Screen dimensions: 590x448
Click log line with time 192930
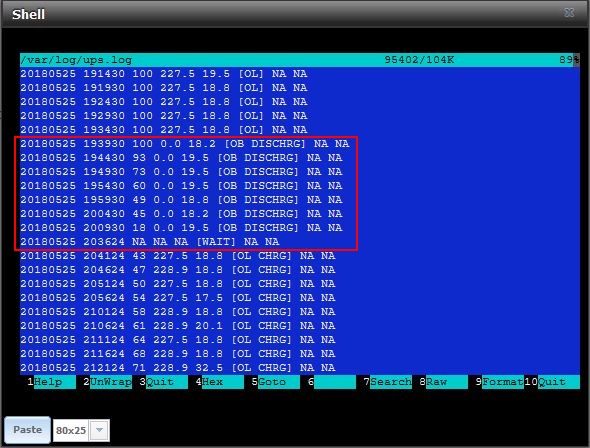point(164,115)
